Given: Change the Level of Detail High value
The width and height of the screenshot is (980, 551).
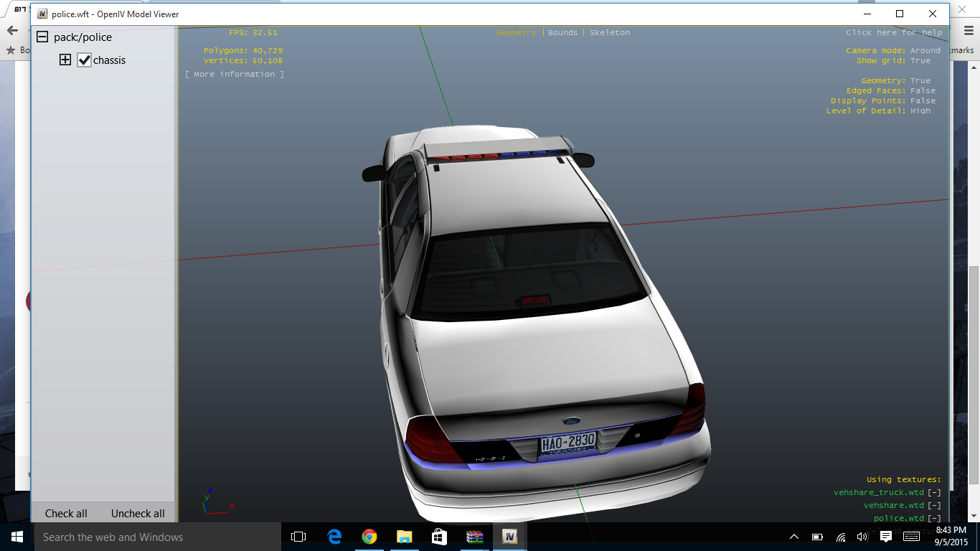Looking at the screenshot, I should click(920, 111).
